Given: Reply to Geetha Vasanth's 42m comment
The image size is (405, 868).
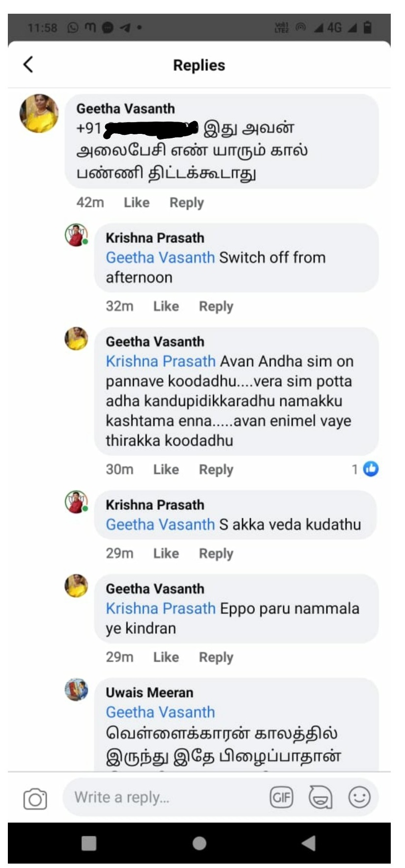Looking at the screenshot, I should pyautogui.click(x=187, y=203).
